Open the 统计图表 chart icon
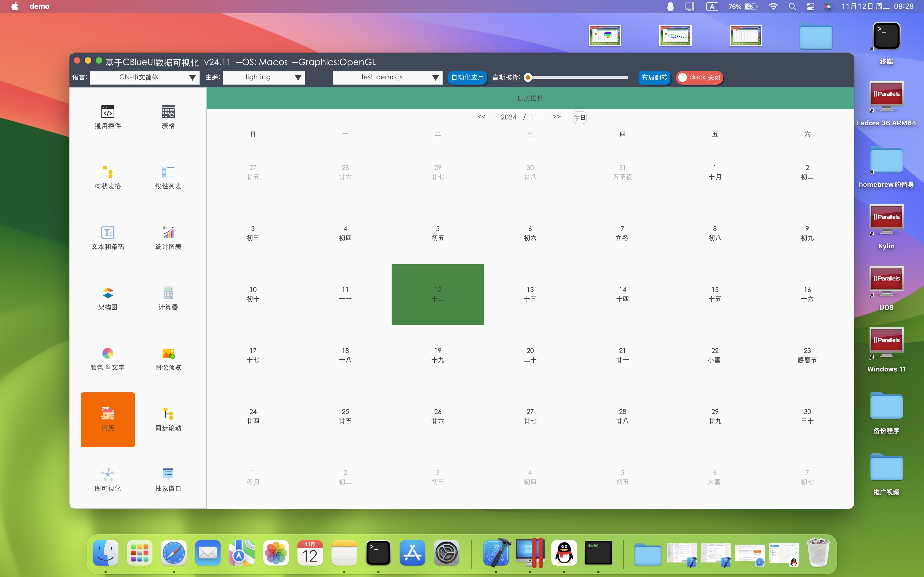Viewport: 924px width, 577px height. pyautogui.click(x=168, y=233)
